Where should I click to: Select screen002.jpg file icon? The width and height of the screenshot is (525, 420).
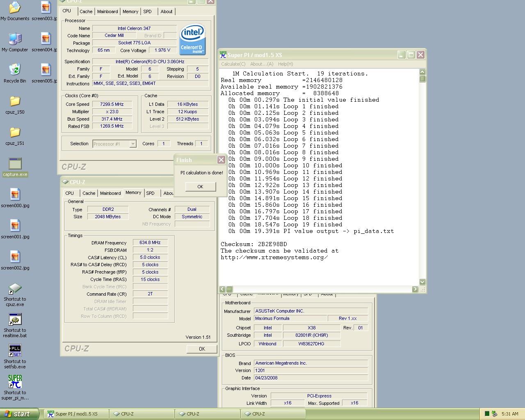[15, 260]
